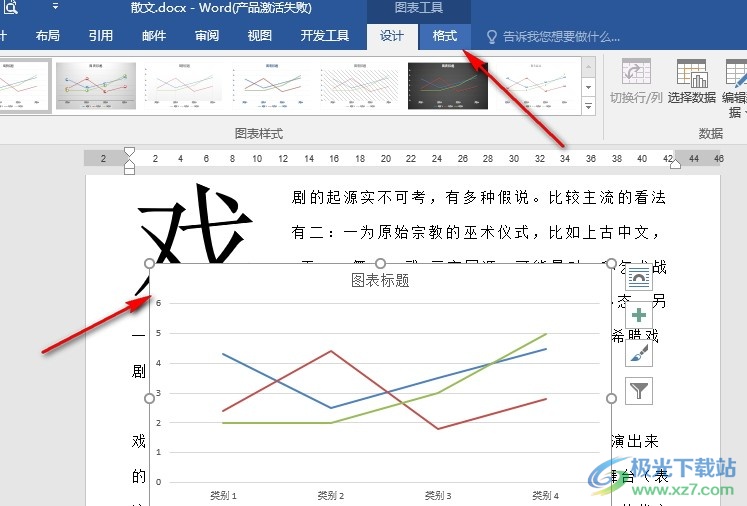Screen dimensions: 747x506
Task: Switch to the 审阅 tab
Action: tap(207, 36)
